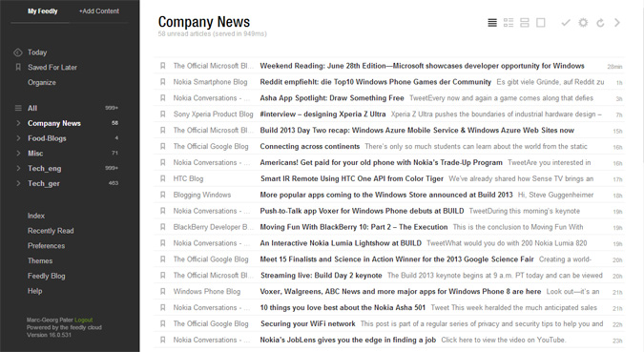Expand the Company News category chevron
This screenshot has height=352, width=644.
[18, 123]
